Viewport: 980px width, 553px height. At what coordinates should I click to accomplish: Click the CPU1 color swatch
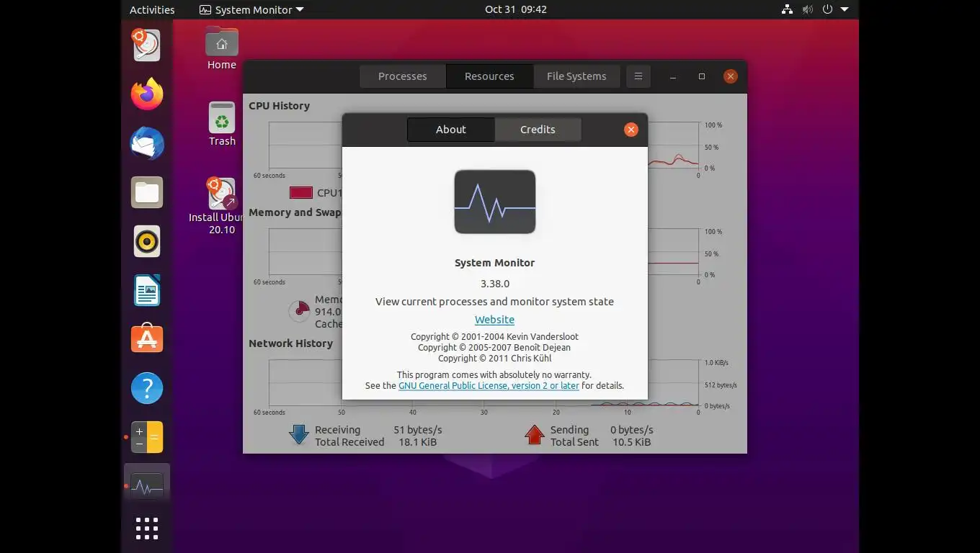[x=301, y=192]
